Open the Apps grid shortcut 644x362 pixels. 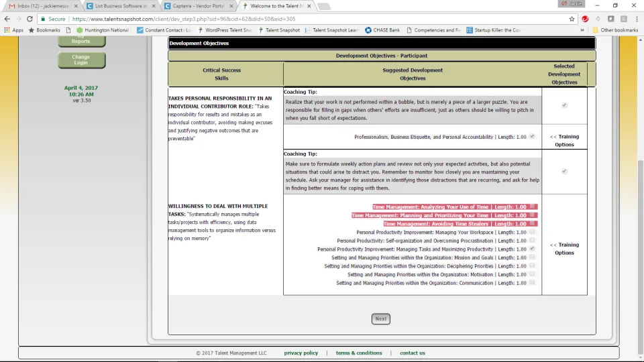(x=13, y=30)
